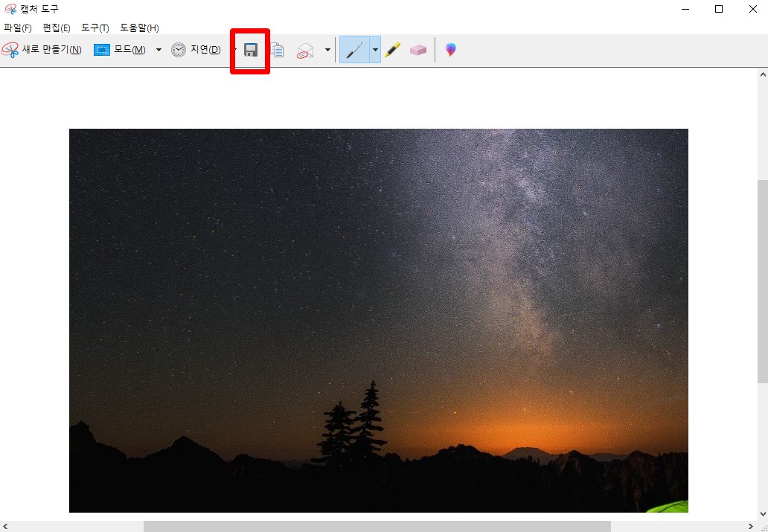
Task: Click the horizontal scrollbar thumb
Action: click(377, 526)
